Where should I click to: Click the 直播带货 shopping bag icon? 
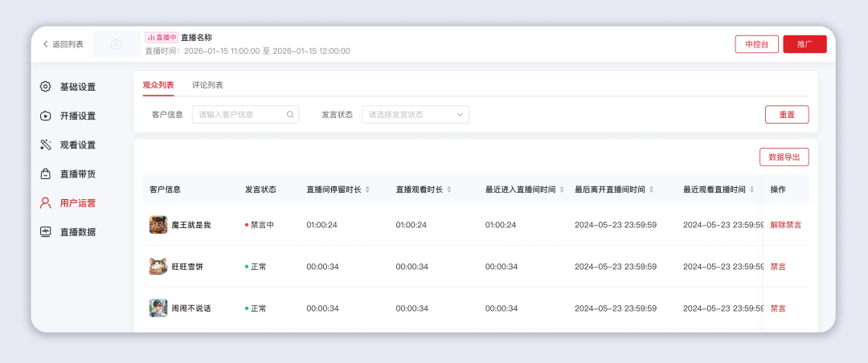click(x=46, y=173)
